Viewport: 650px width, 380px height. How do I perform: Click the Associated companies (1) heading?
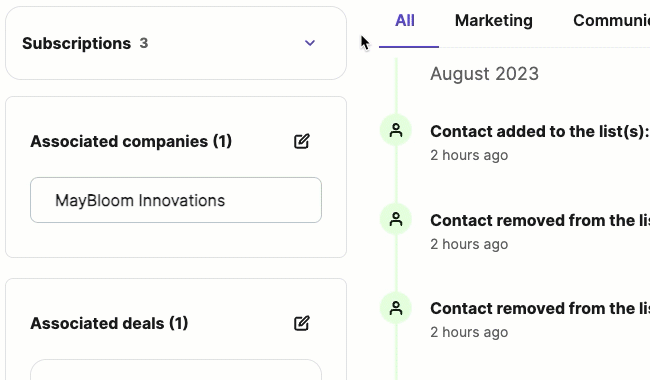pos(131,141)
